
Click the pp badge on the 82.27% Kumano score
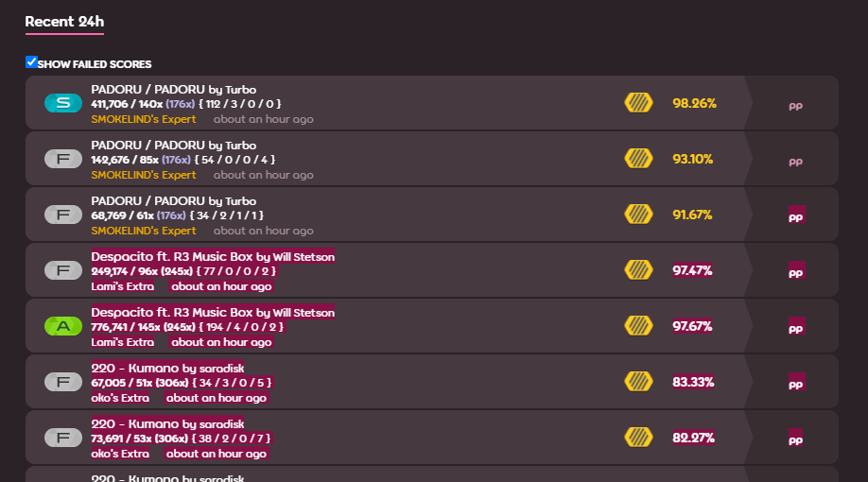coord(796,438)
